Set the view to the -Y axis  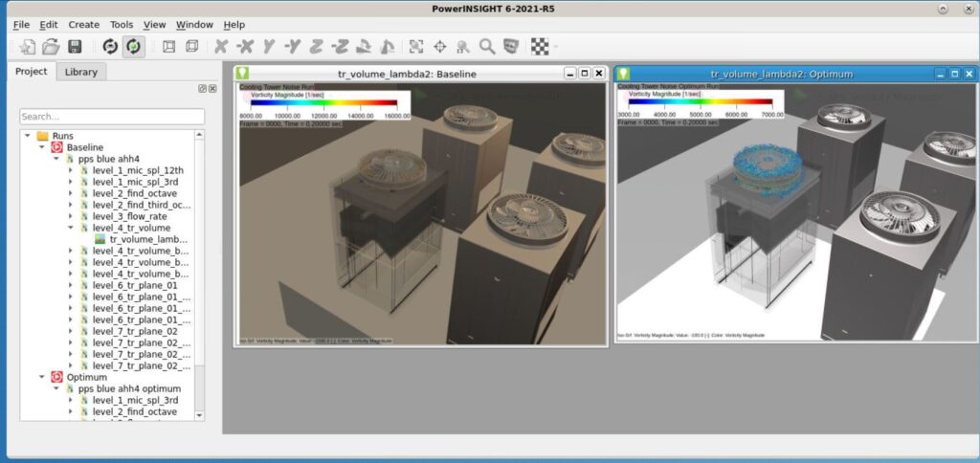point(293,46)
